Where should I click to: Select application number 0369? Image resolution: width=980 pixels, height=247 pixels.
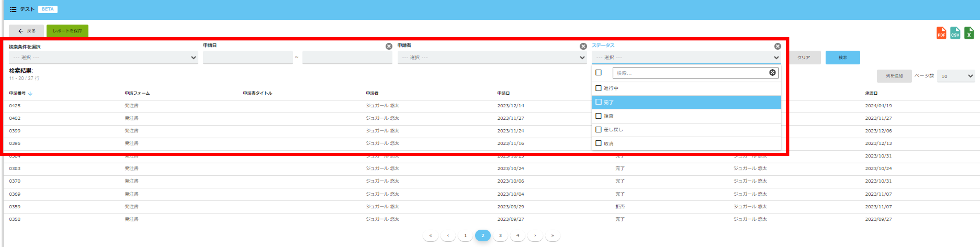[x=15, y=194]
